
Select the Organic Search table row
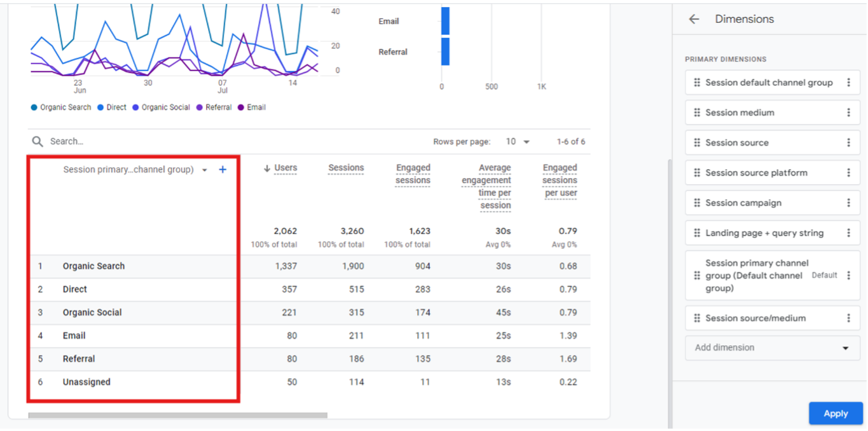pos(309,266)
